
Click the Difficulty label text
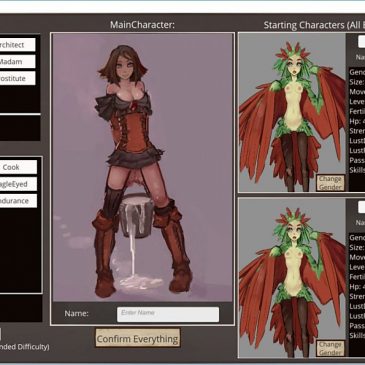tap(25, 347)
